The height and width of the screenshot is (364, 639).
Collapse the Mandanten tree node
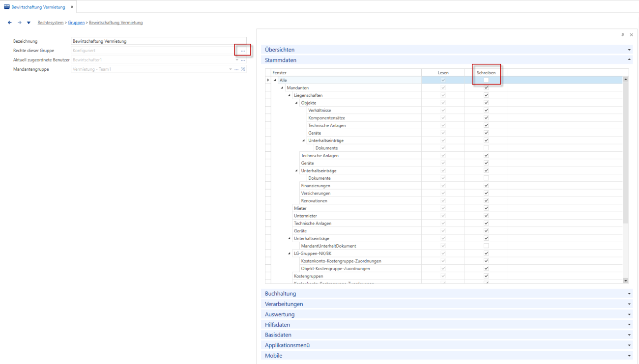click(x=282, y=88)
